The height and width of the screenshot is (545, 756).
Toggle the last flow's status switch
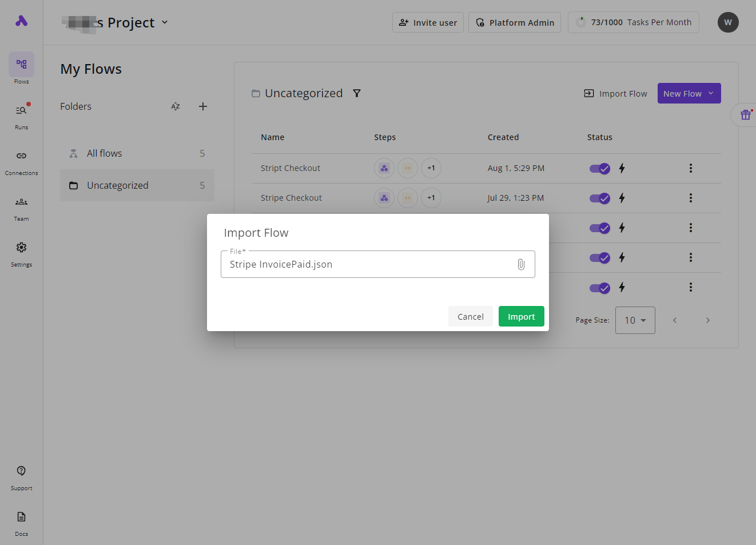(599, 288)
